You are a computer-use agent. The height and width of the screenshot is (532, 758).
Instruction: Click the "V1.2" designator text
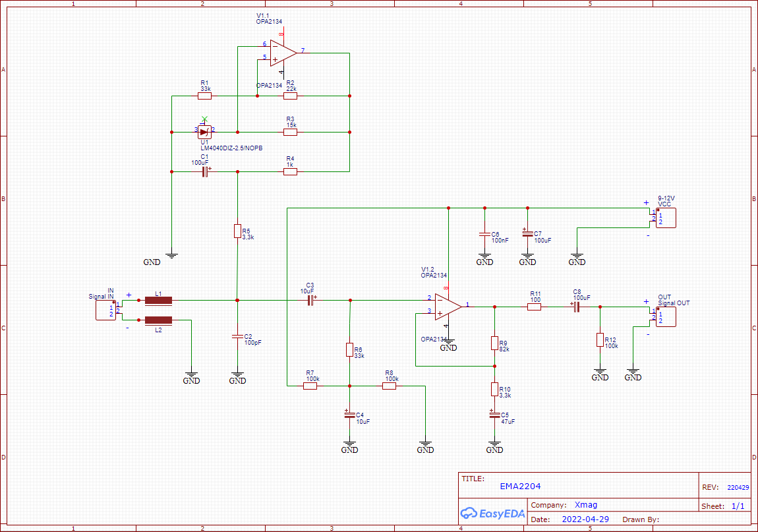pos(427,270)
